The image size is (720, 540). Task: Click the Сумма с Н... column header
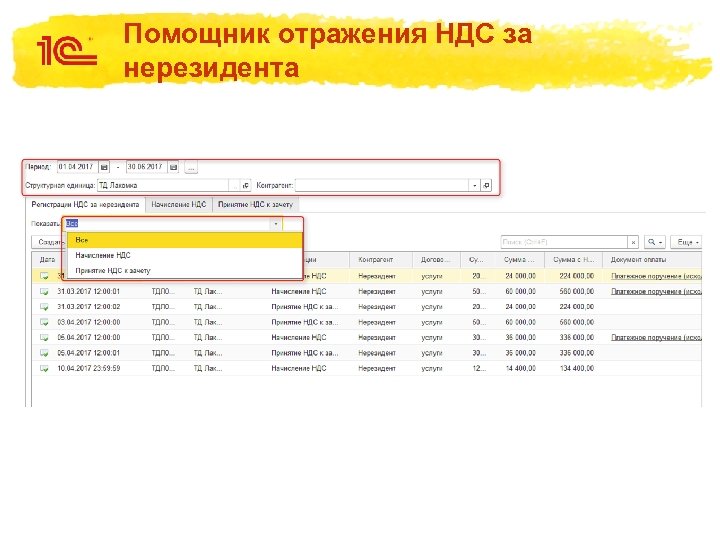[x=574, y=259]
